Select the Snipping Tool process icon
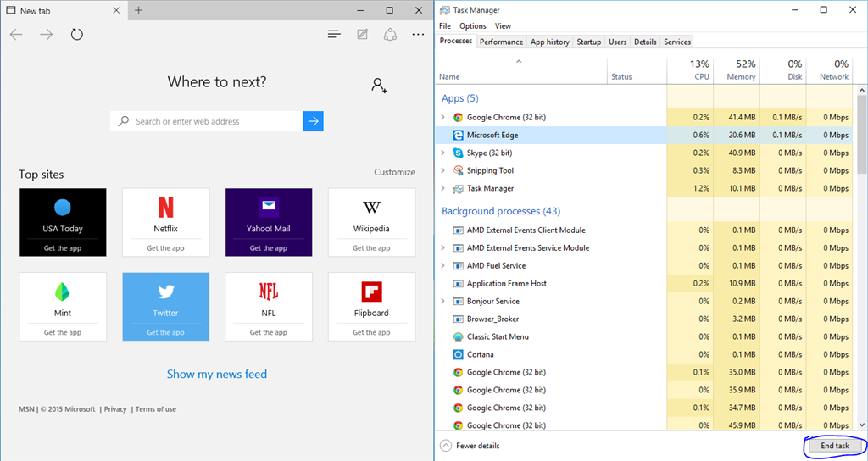 [x=458, y=170]
